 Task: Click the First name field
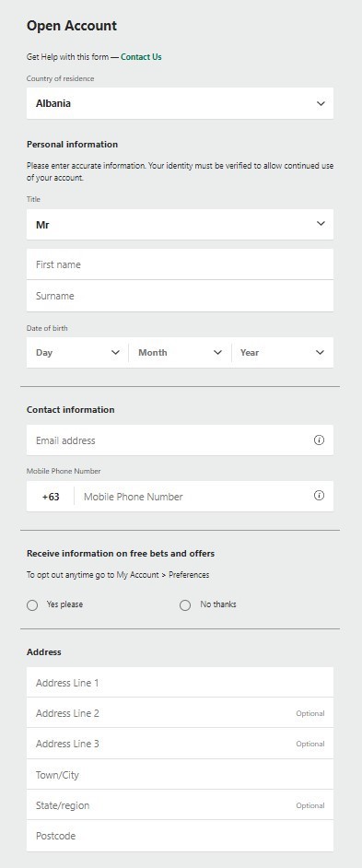coord(180,264)
